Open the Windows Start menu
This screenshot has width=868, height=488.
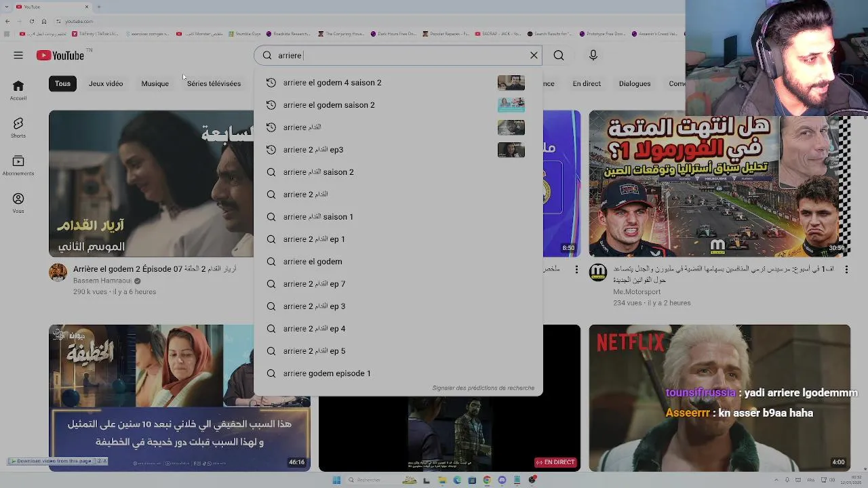click(336, 480)
